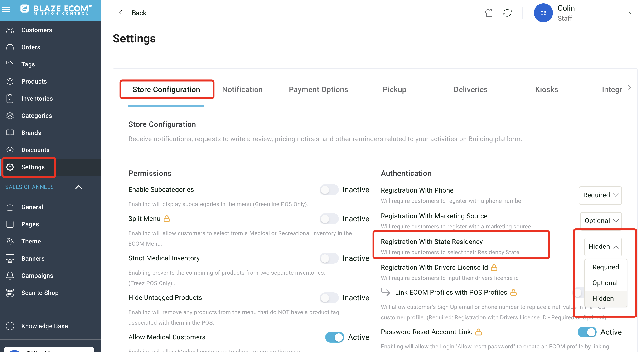The image size is (644, 352).
Task: Open the hamburger menu icon
Action: 6,10
